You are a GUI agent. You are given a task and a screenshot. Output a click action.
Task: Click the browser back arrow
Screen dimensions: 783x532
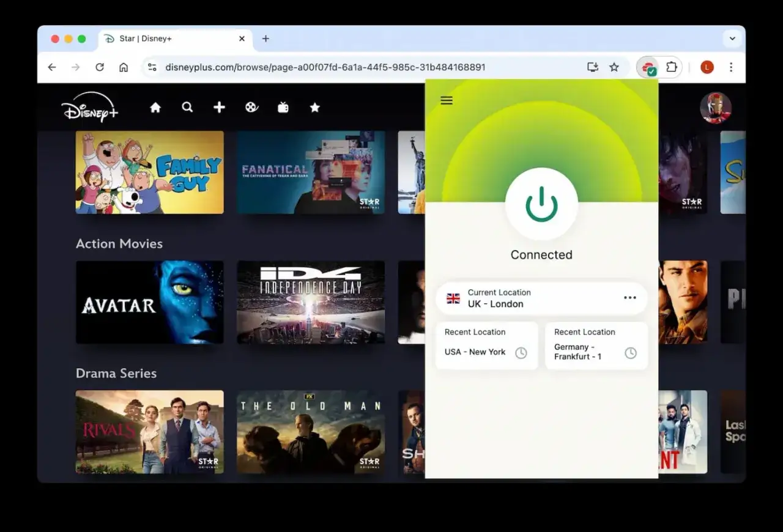[52, 67]
